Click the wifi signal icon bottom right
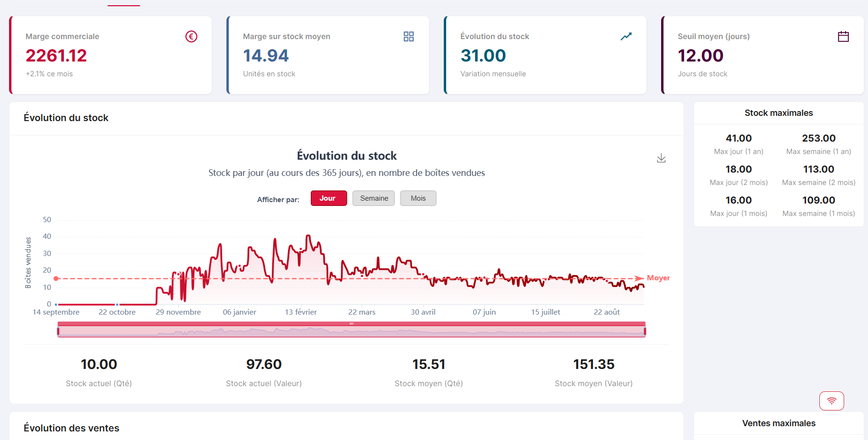This screenshot has width=868, height=440. (831, 401)
